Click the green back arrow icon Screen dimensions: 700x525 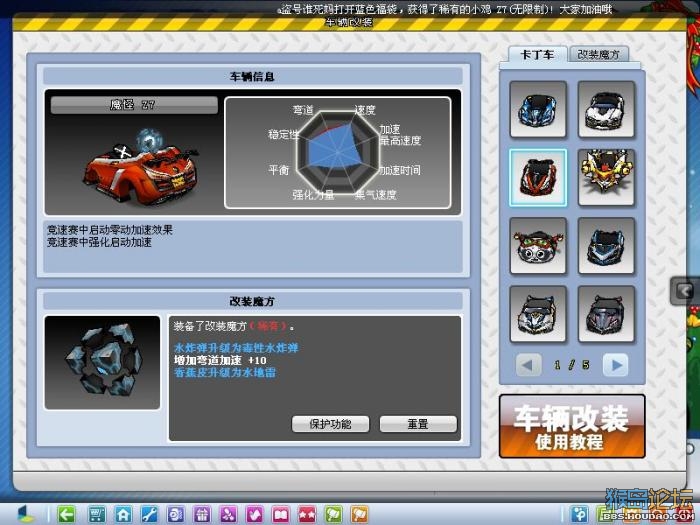click(67, 514)
